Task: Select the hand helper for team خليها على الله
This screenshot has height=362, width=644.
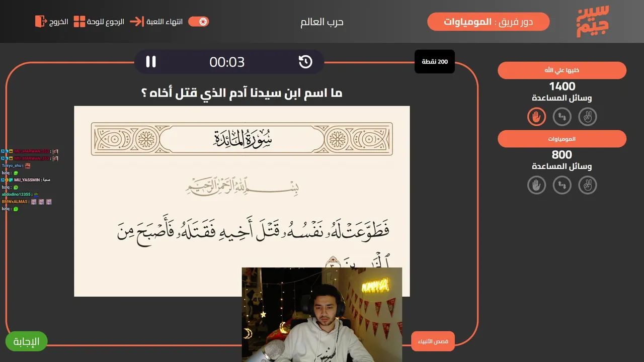Action: coord(537,117)
